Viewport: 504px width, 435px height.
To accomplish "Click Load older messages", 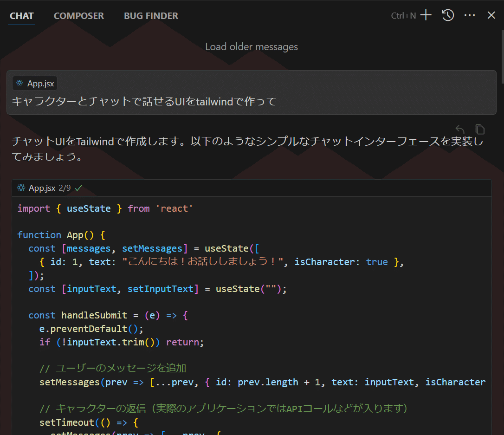I will tap(252, 47).
